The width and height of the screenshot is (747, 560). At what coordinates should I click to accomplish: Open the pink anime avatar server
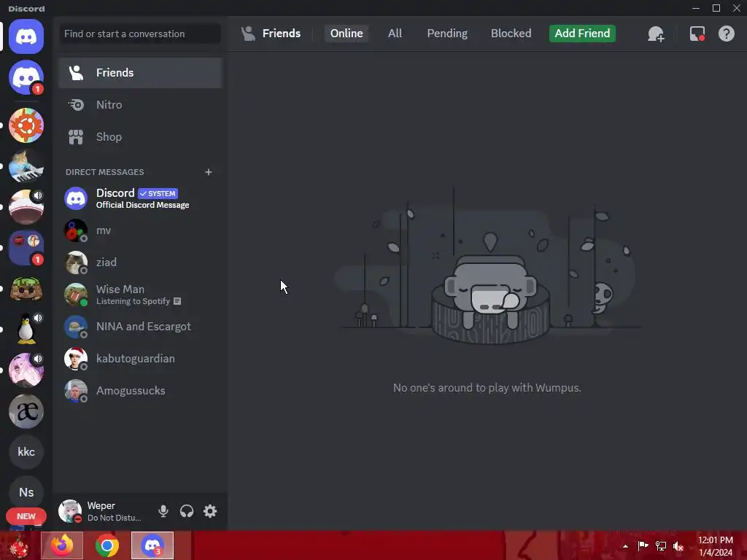26,370
